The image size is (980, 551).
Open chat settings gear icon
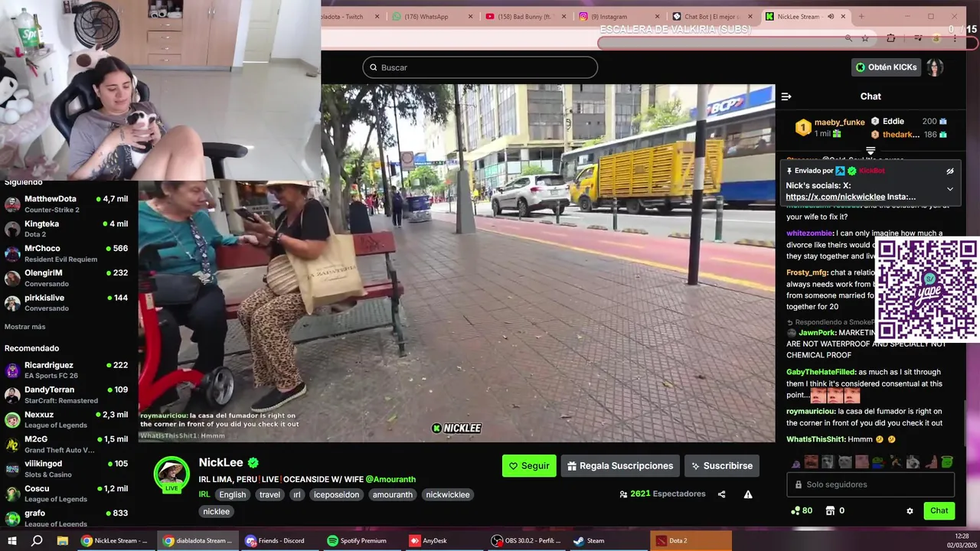click(x=910, y=510)
